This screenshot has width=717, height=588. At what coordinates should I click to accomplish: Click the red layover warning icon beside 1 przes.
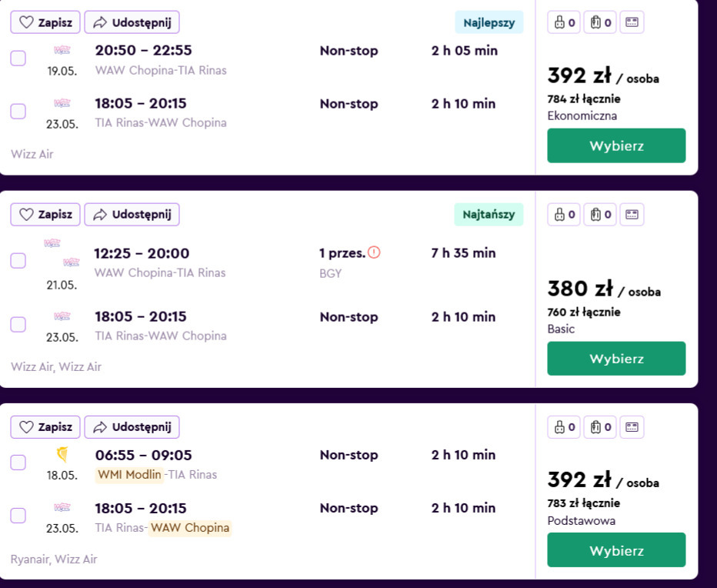pos(374,252)
